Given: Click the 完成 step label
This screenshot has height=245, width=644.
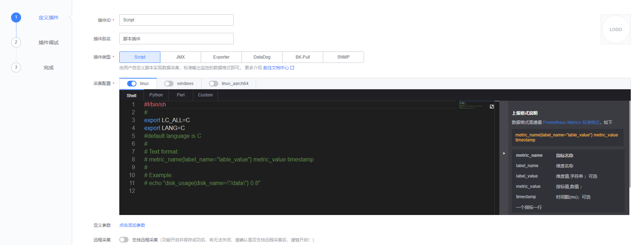Looking at the screenshot, I should point(49,67).
